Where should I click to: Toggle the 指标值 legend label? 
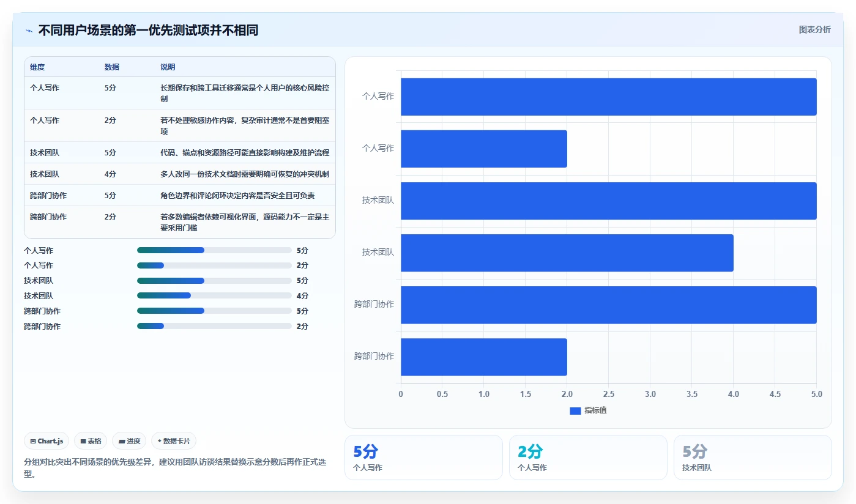tap(595, 410)
